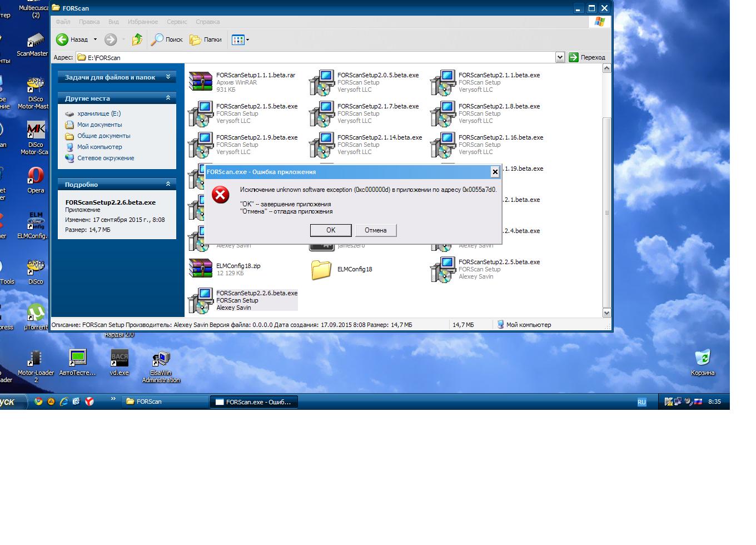Click Отмена to debug the application

click(x=375, y=230)
